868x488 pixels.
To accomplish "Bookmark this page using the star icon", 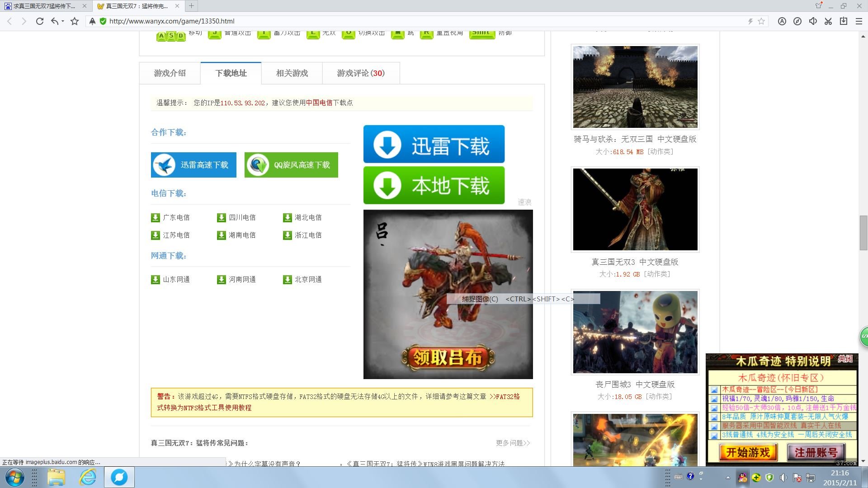I will pyautogui.click(x=74, y=21).
